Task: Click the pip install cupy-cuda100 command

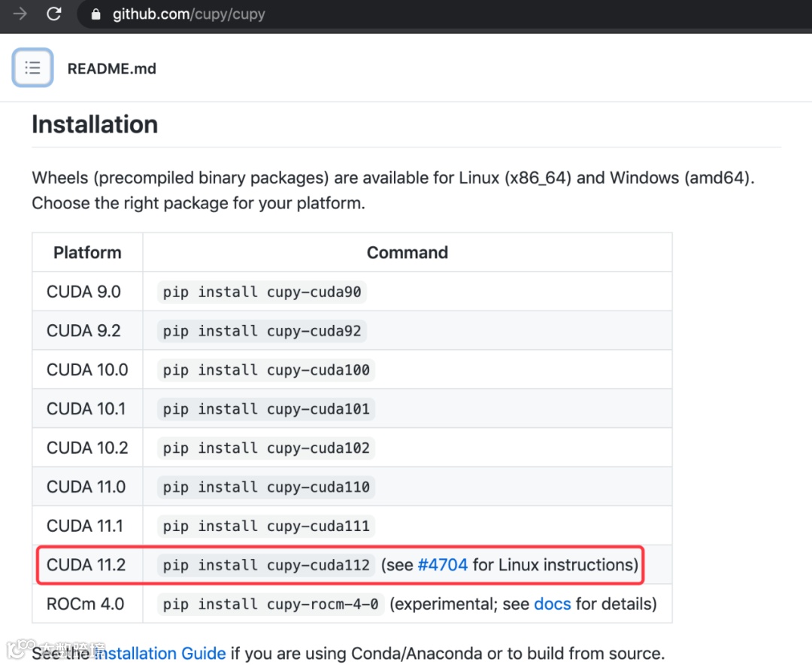Action: pyautogui.click(x=266, y=370)
